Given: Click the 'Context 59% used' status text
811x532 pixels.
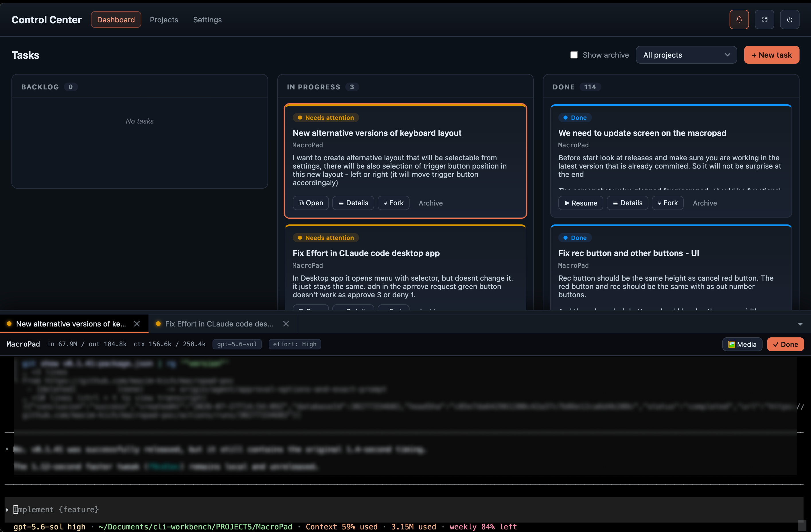Looking at the screenshot, I should coord(342,527).
